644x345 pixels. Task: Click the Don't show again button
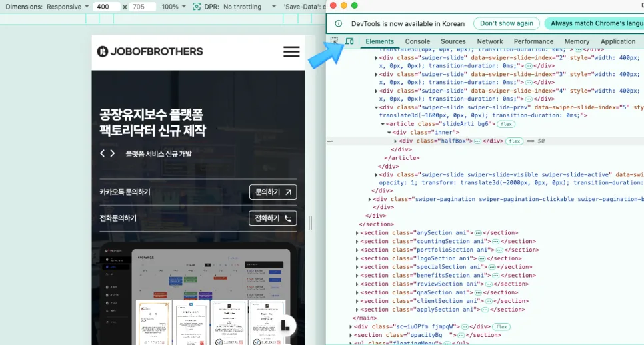click(507, 23)
